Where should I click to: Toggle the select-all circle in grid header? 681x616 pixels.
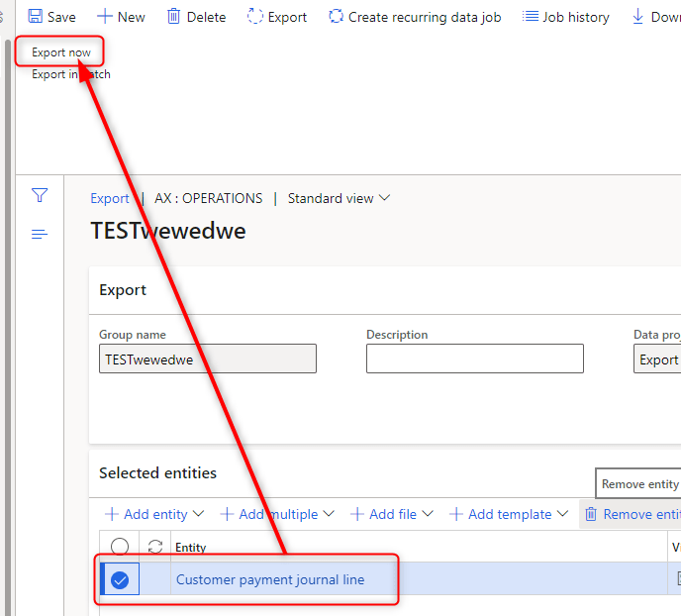pos(120,547)
